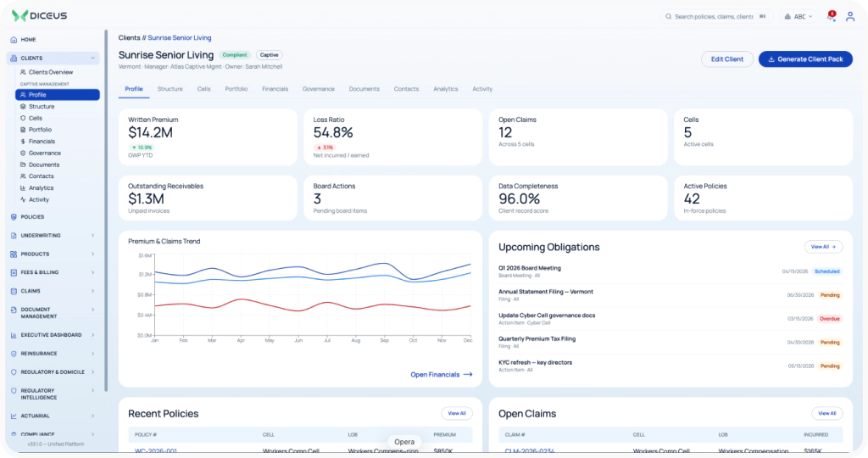Click the Clients briefcase icon in sidebar

click(x=14, y=59)
